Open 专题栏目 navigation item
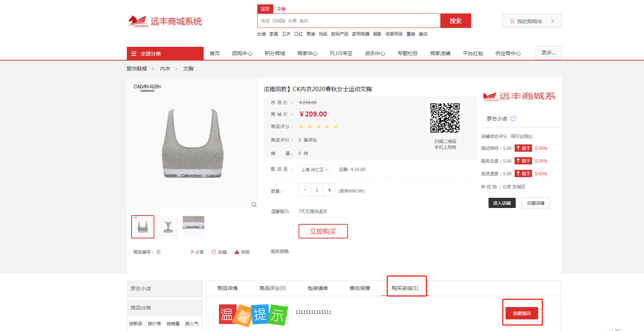Image resolution: width=644 pixels, height=331 pixels. [x=407, y=53]
